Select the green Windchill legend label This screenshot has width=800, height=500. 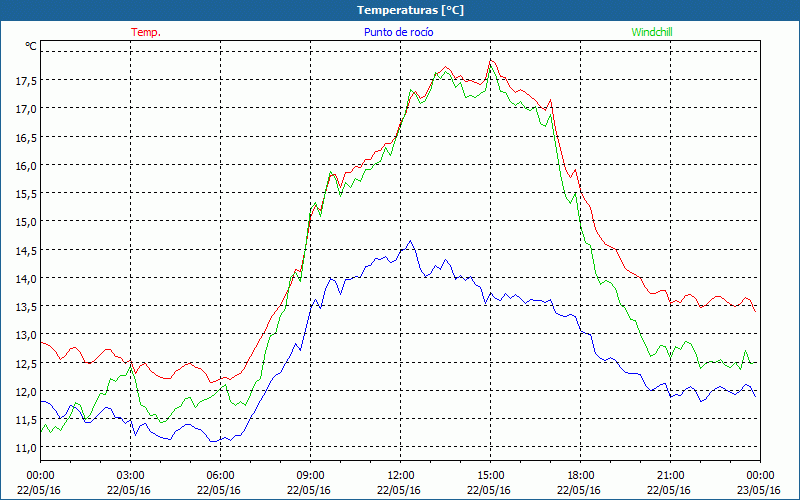click(x=652, y=32)
